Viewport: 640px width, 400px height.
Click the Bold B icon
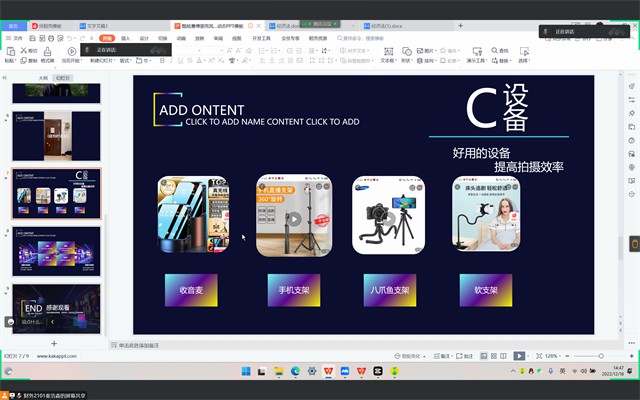tap(162, 60)
